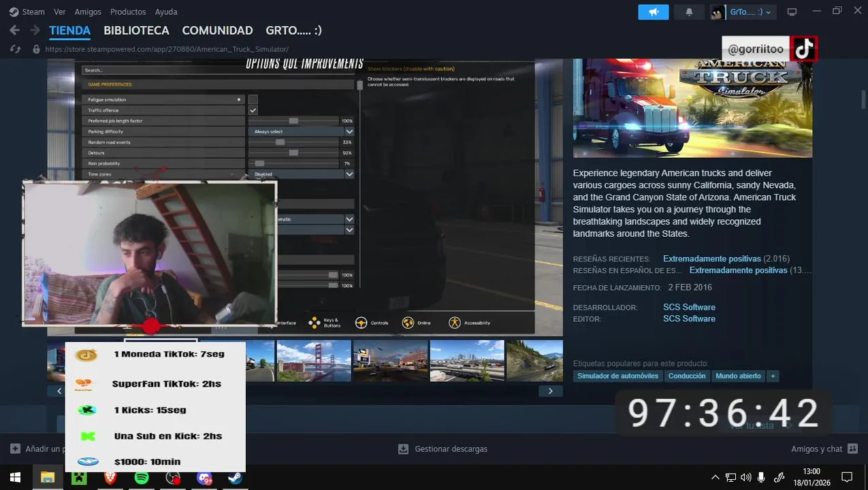Go back with the left navigation arrow

point(14,31)
